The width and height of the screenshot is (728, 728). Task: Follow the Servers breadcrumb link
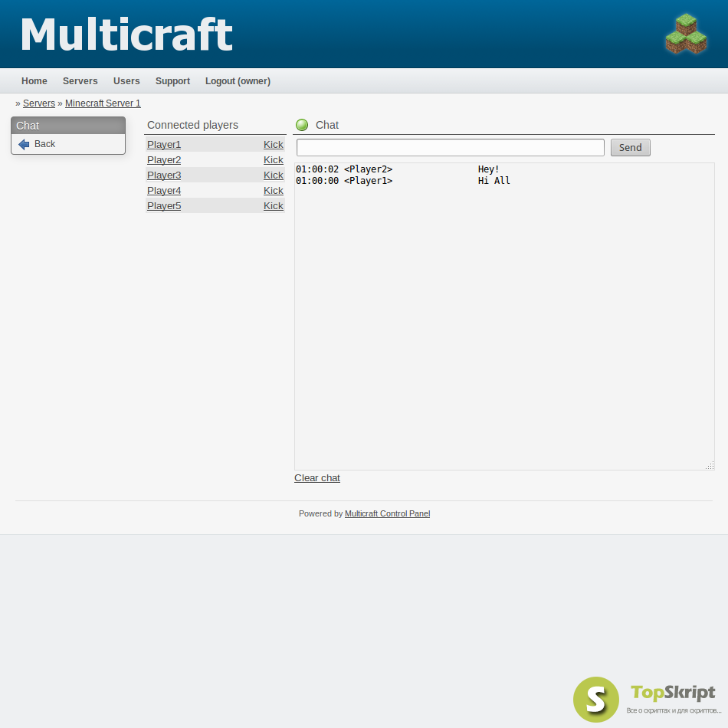39,103
